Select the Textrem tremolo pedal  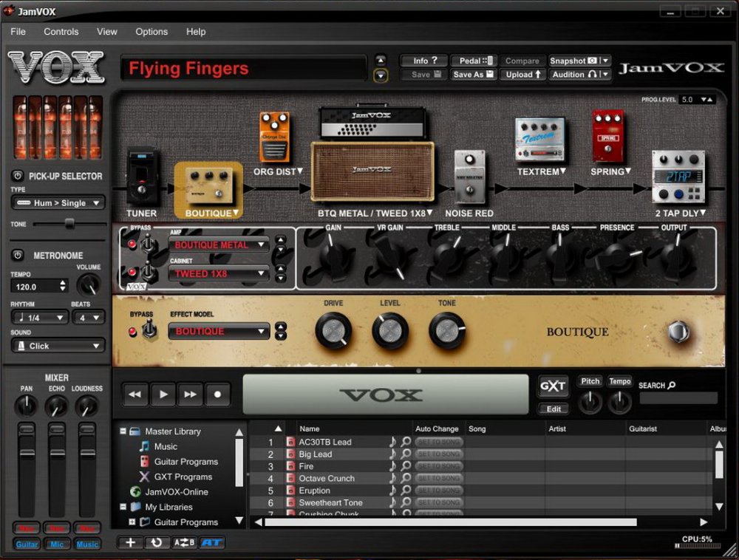coord(539,140)
